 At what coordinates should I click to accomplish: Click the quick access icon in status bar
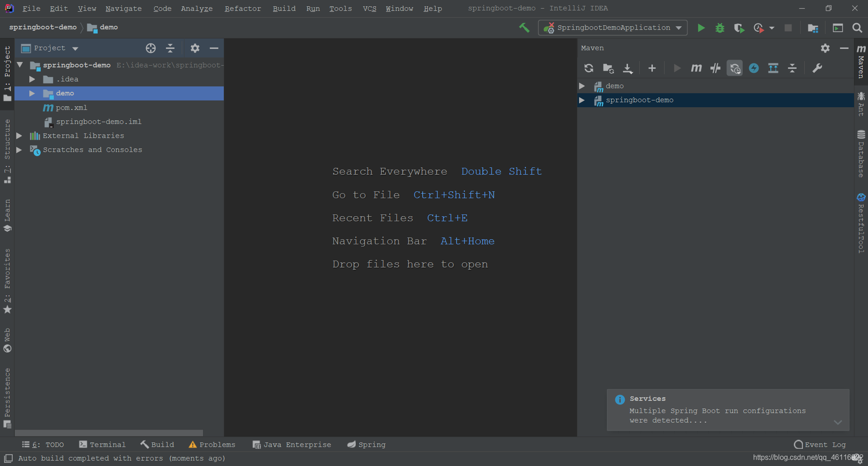point(8,458)
